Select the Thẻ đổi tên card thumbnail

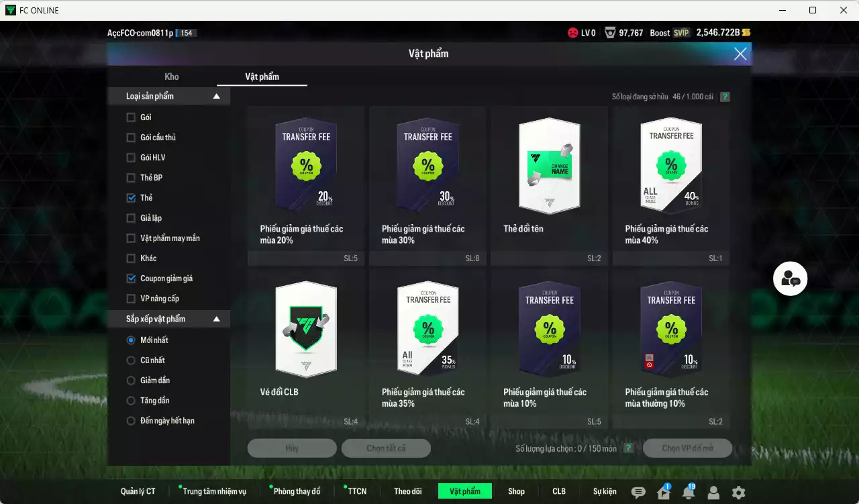click(549, 166)
